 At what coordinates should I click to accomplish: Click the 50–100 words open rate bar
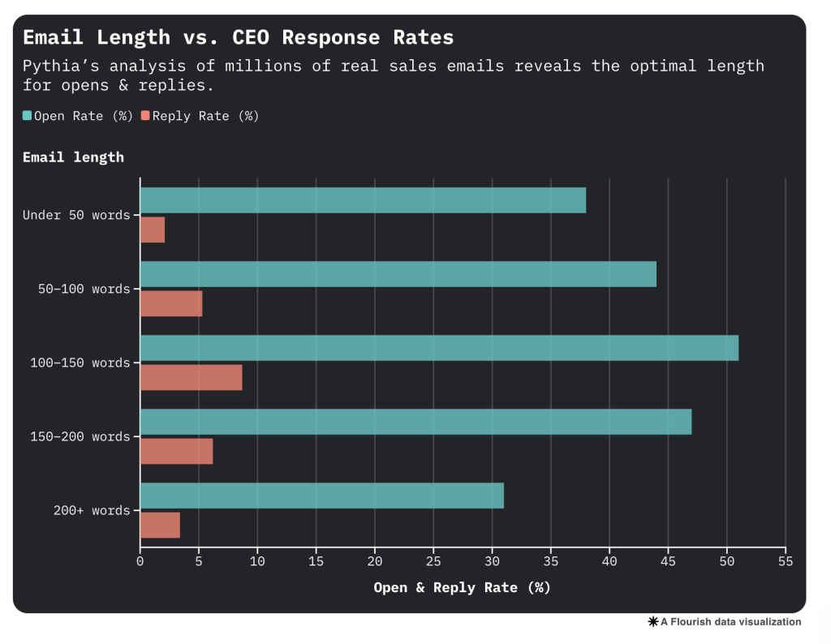coord(398,274)
